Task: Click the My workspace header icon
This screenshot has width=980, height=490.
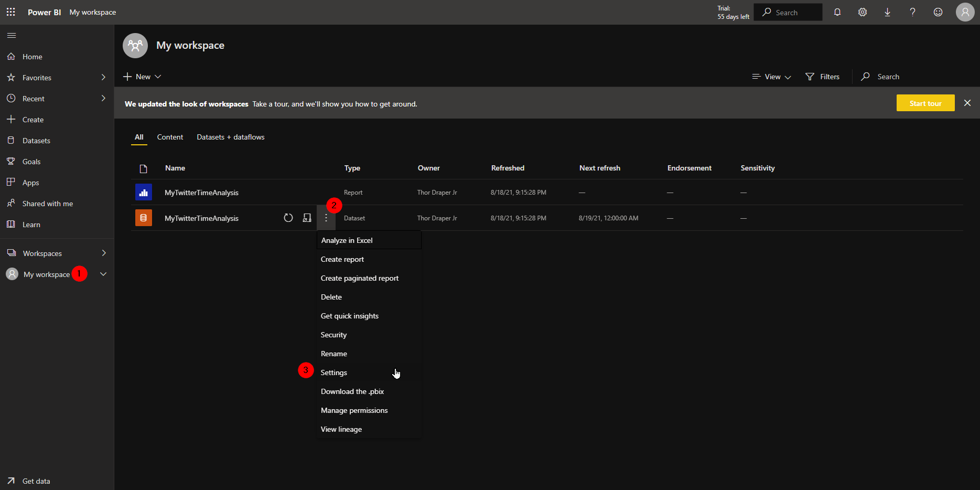Action: click(135, 46)
